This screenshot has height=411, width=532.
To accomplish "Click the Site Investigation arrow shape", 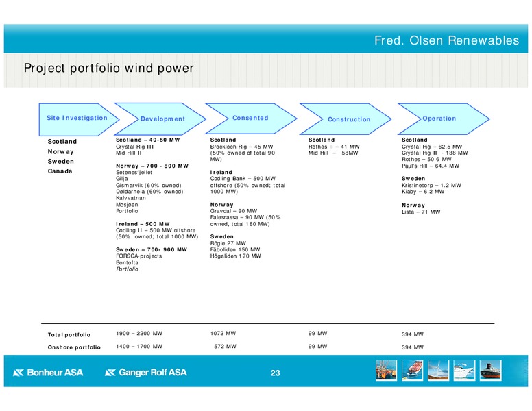I will [x=79, y=119].
